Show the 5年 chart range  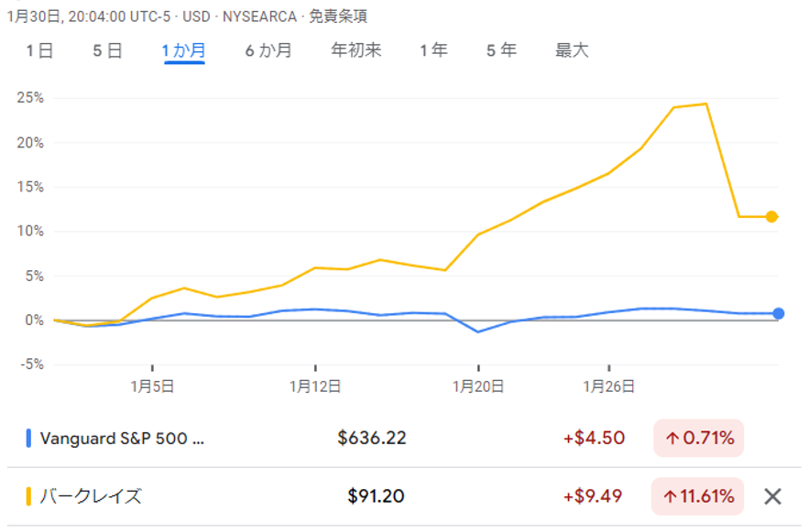501,50
